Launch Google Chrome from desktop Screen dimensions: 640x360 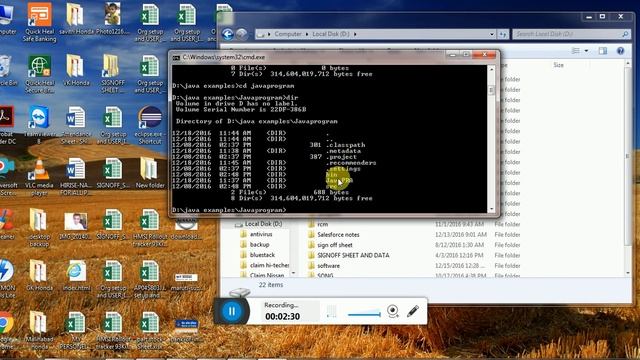point(6,331)
